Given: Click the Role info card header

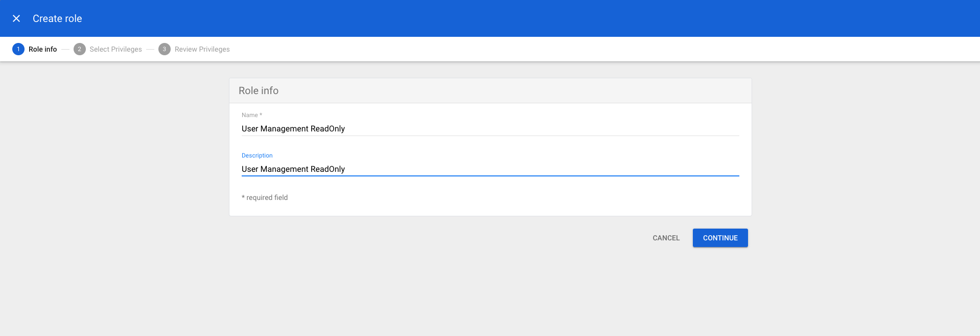Looking at the screenshot, I should [259, 91].
